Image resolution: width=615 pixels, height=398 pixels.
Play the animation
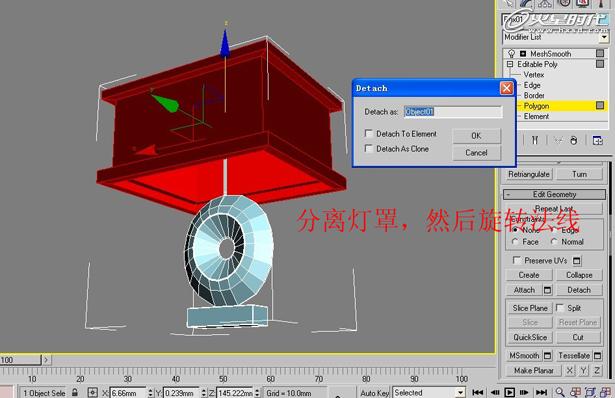[x=509, y=392]
